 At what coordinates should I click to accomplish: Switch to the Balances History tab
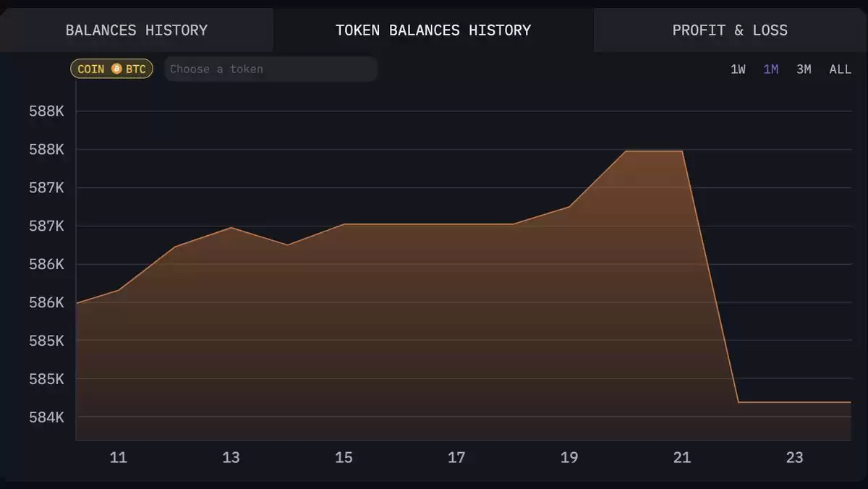pos(137,30)
